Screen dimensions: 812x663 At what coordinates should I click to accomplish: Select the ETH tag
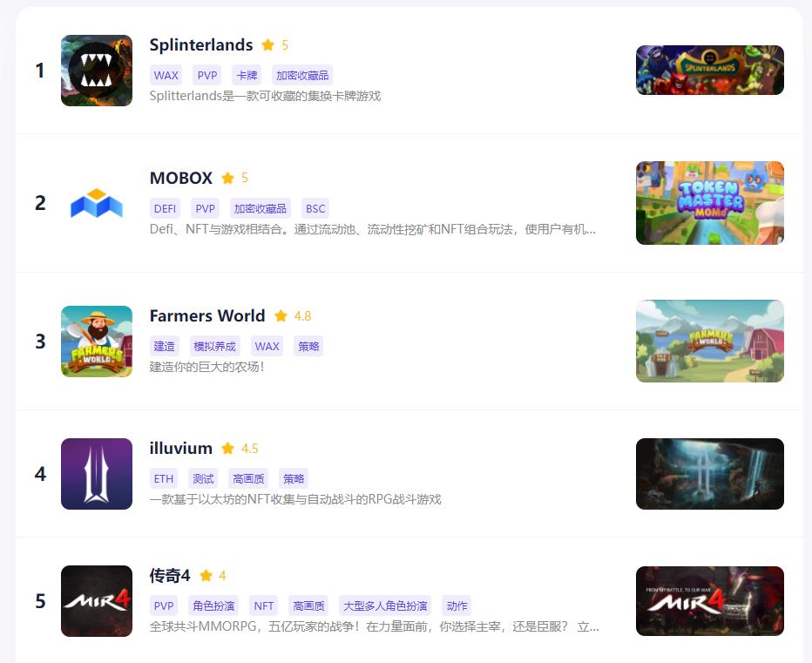(164, 479)
